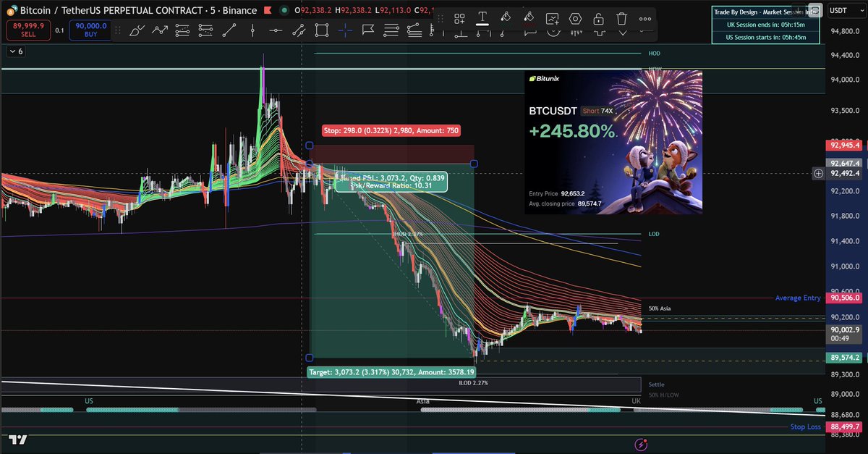868x454 pixels.
Task: Change the position background fill color
Action: (506, 18)
